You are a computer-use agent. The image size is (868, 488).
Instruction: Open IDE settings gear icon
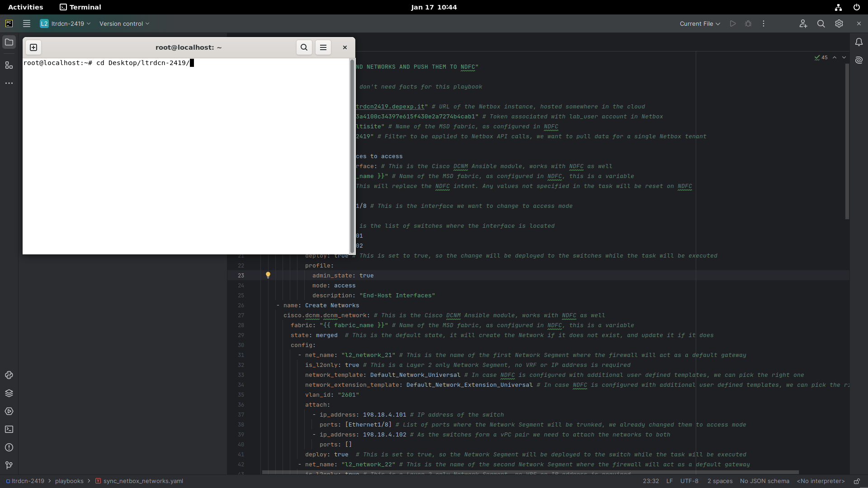pos(839,23)
